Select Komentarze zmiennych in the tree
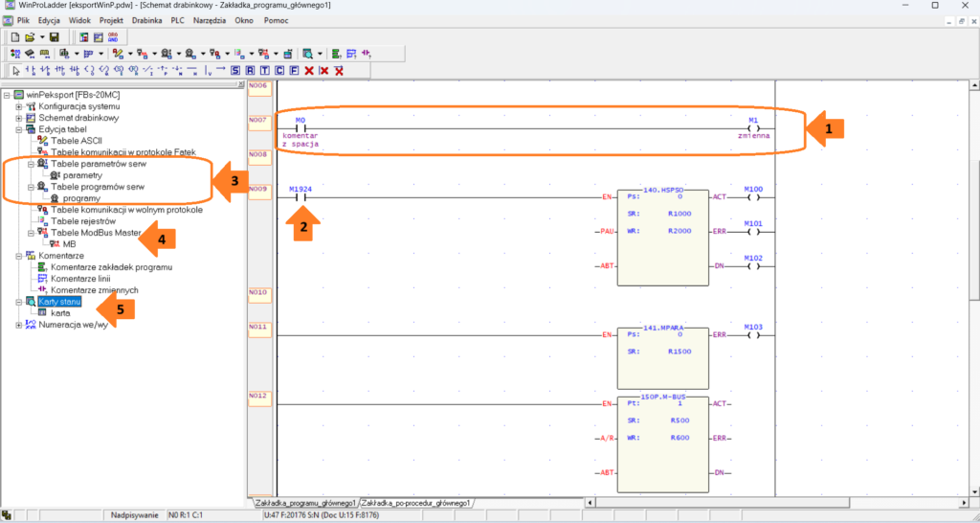 tap(95, 290)
